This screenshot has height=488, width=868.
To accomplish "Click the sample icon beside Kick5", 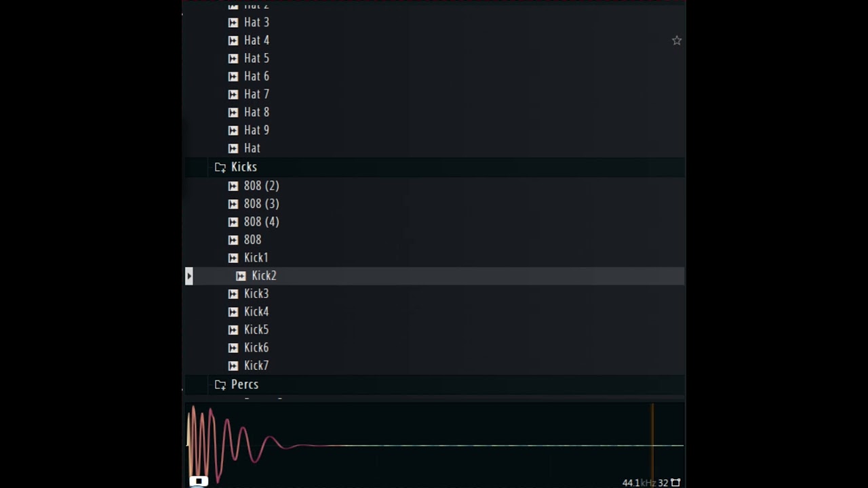I will pos(233,329).
